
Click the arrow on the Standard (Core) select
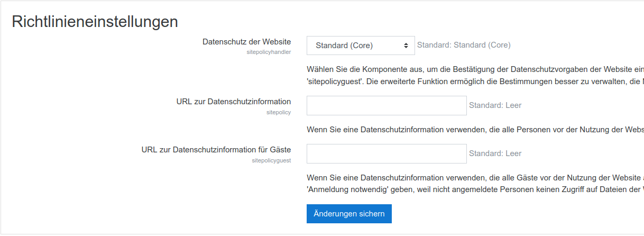(x=406, y=46)
